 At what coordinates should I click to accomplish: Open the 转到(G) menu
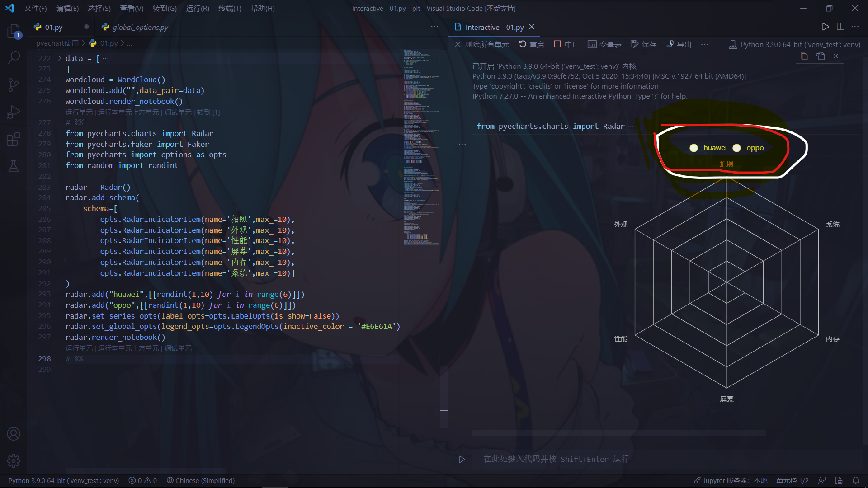coord(165,8)
